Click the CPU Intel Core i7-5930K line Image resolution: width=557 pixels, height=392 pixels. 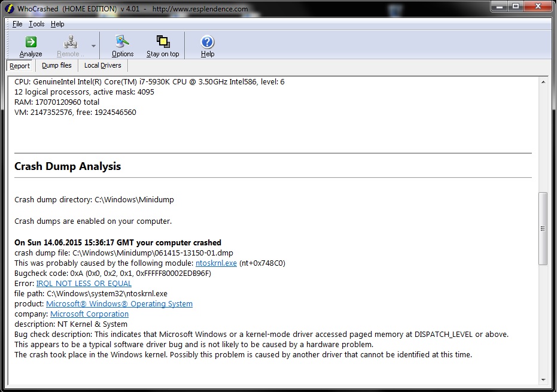149,82
